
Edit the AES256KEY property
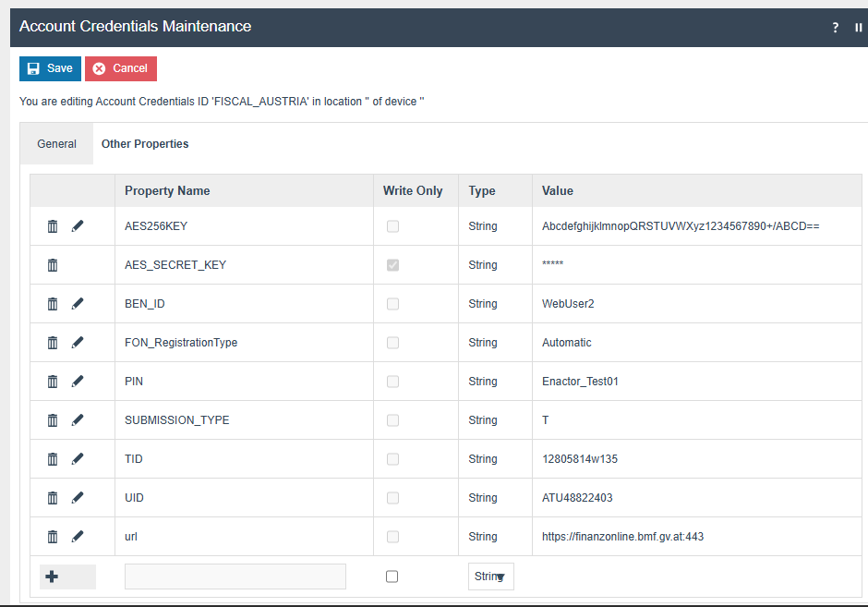78,226
